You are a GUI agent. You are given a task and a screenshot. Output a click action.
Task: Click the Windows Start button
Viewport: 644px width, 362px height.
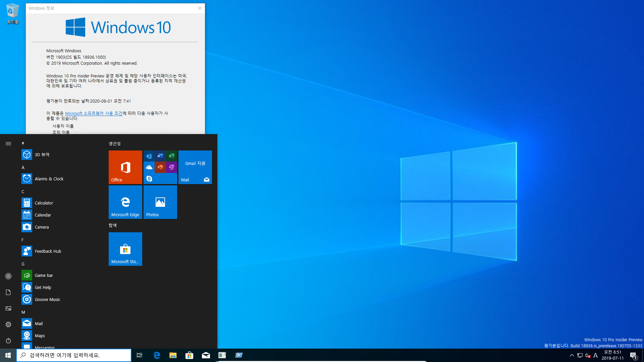(x=8, y=355)
